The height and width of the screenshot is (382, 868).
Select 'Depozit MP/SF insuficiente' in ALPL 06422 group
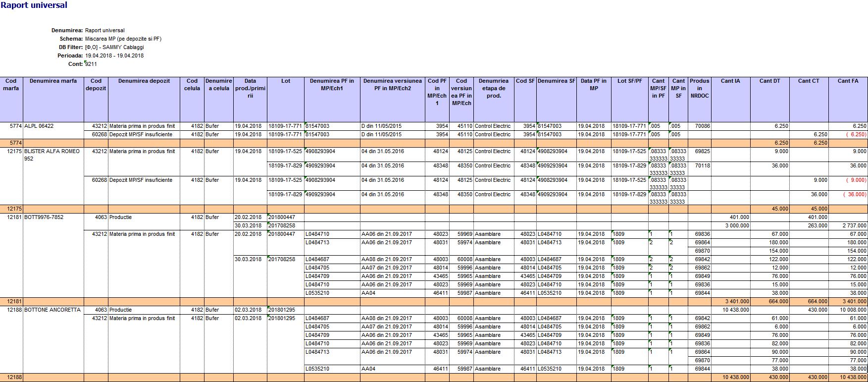(x=141, y=134)
